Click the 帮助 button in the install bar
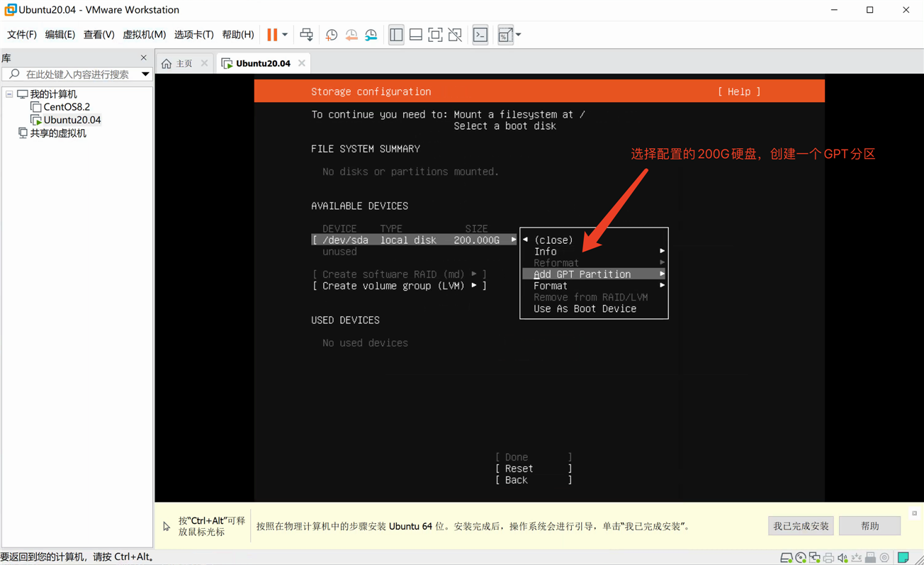The height and width of the screenshot is (565, 924). [869, 526]
